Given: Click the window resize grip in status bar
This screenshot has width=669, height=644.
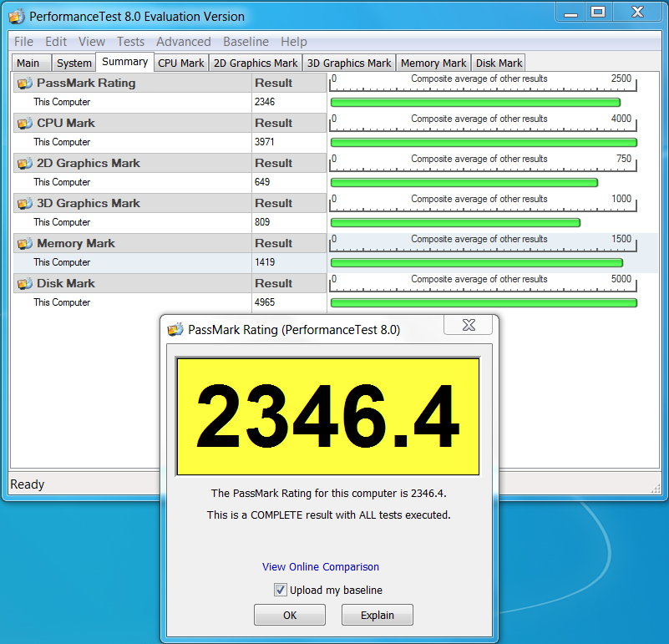Looking at the screenshot, I should pos(656,489).
